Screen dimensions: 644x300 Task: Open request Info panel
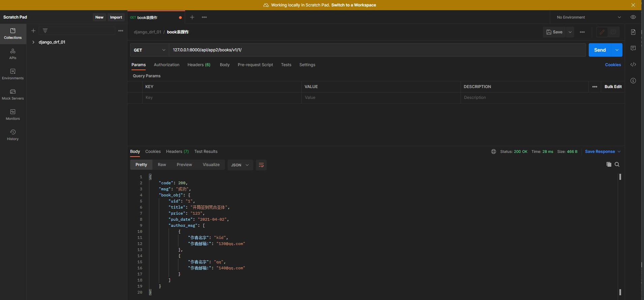[x=633, y=81]
